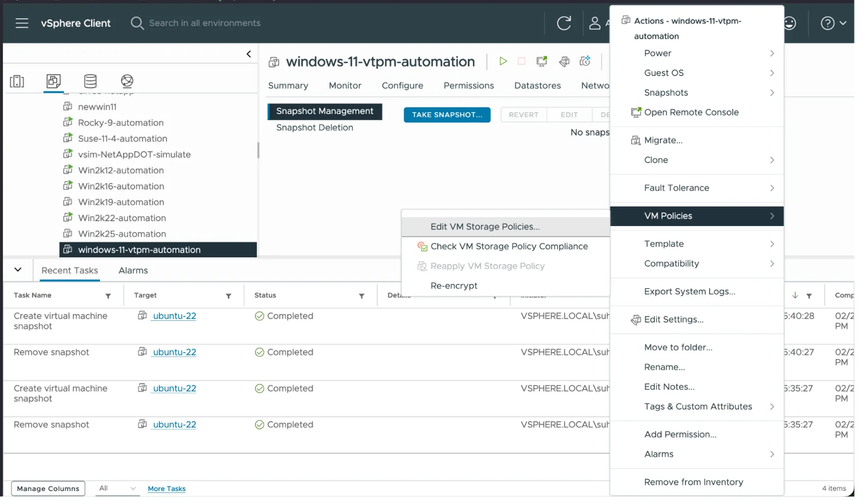Click the refresh icon in the top bar
This screenshot has width=865, height=504.
click(x=564, y=23)
